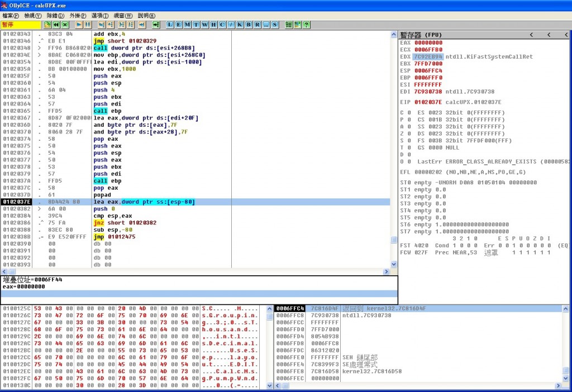Run the program with the play icon
The image size is (572, 392).
pos(79,25)
